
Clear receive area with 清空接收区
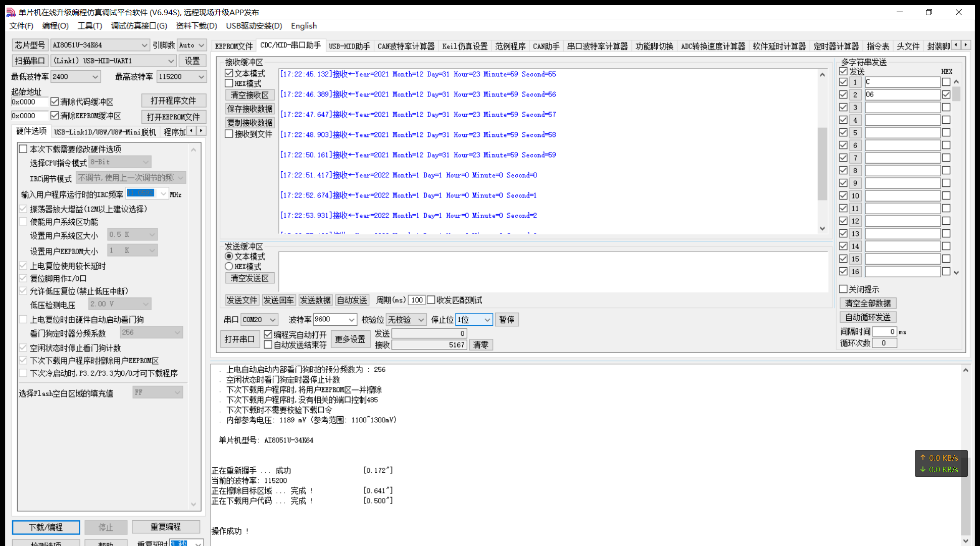point(250,95)
